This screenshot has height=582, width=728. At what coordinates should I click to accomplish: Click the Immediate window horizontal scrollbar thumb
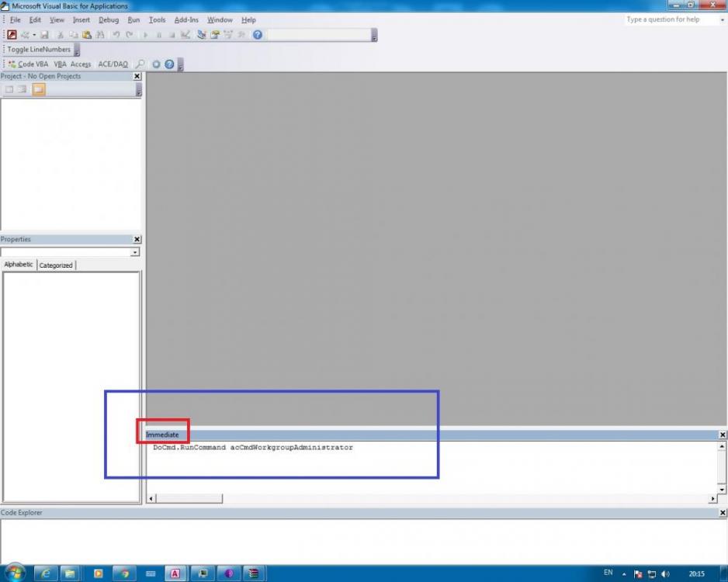[x=189, y=498]
